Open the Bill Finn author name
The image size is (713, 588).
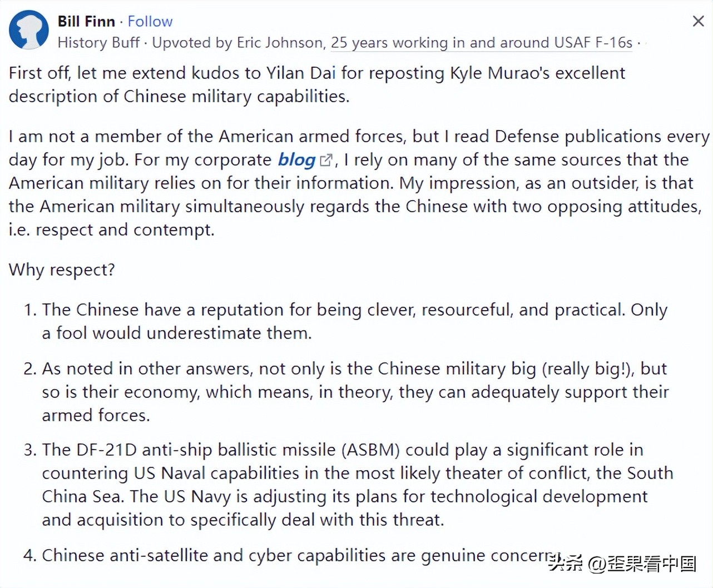(x=86, y=22)
